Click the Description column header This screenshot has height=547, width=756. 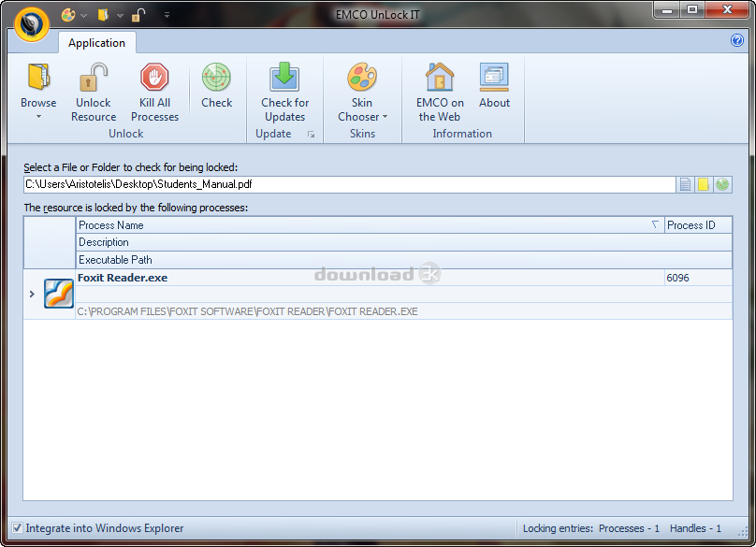point(404,242)
